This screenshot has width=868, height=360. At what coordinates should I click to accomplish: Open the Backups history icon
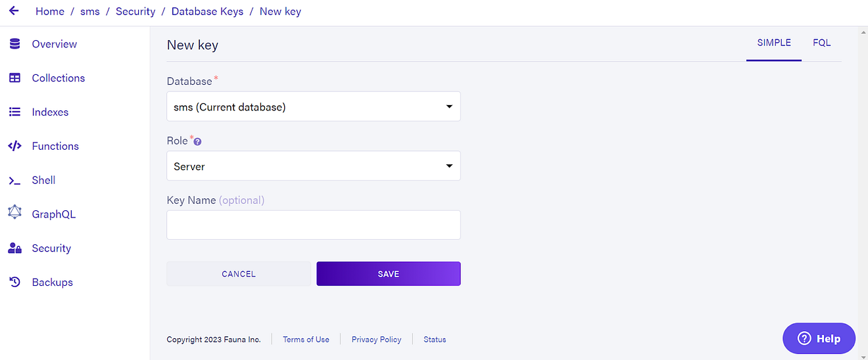[14, 282]
